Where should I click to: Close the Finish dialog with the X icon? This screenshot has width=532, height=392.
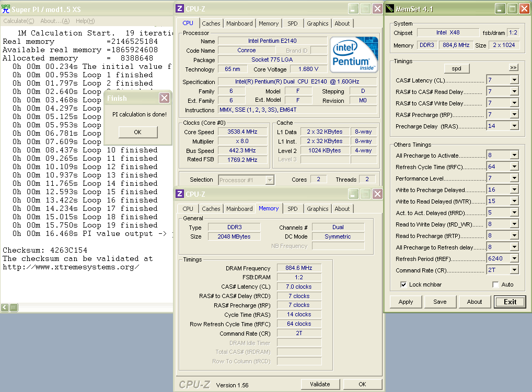tap(164, 98)
